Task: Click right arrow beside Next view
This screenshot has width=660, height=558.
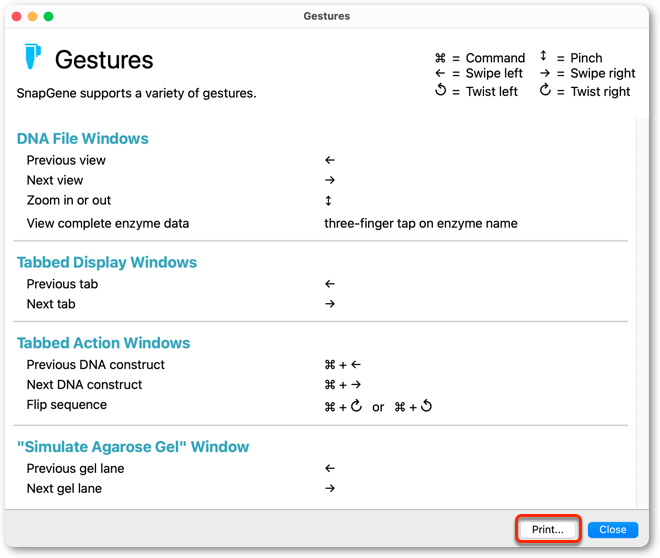Action: click(x=330, y=180)
